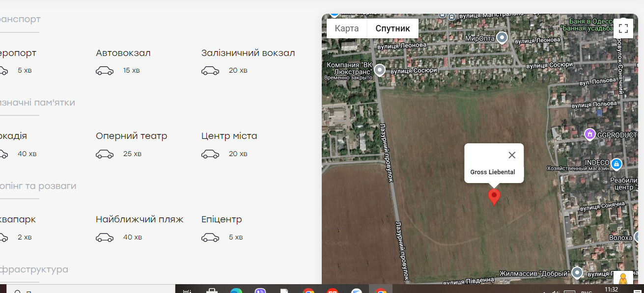Click the Gross Liebental popup title

tap(493, 172)
